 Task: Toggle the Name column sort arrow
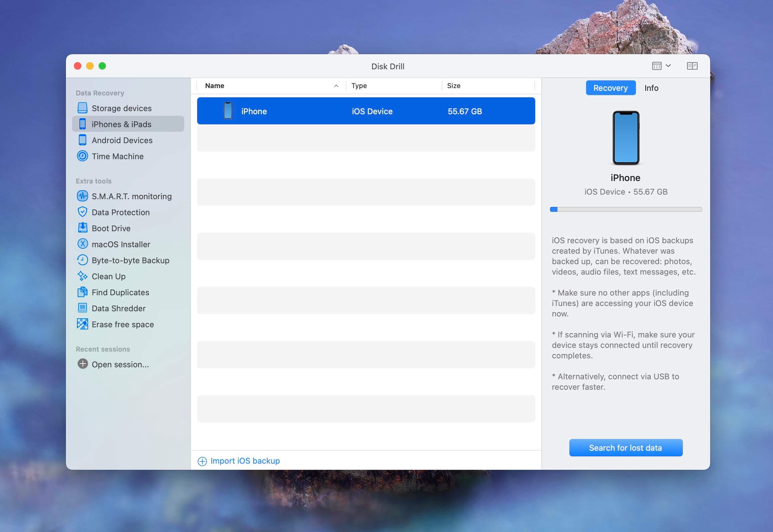(336, 86)
